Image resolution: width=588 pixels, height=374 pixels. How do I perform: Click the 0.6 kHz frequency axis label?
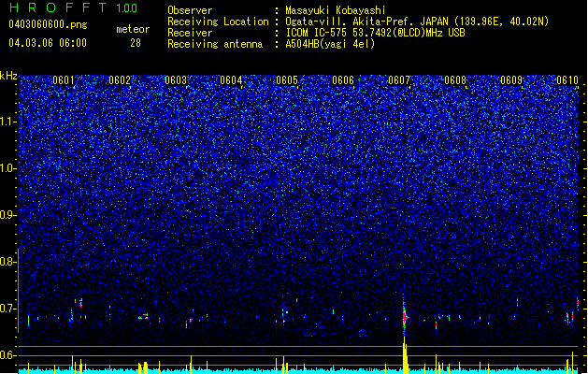pos(8,355)
